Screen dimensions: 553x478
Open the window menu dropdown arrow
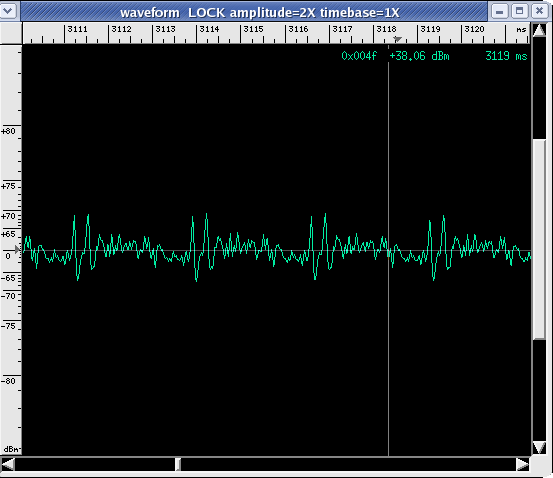[8, 11]
